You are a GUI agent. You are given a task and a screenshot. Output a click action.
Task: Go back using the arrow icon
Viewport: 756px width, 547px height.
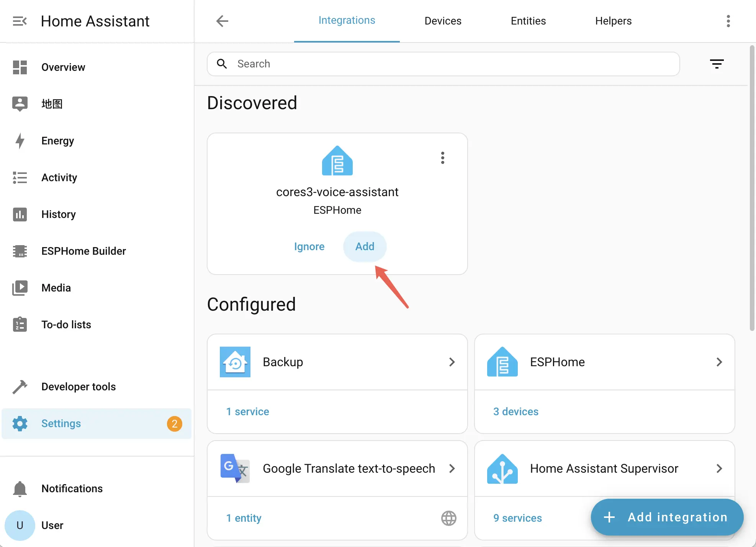[x=222, y=21]
